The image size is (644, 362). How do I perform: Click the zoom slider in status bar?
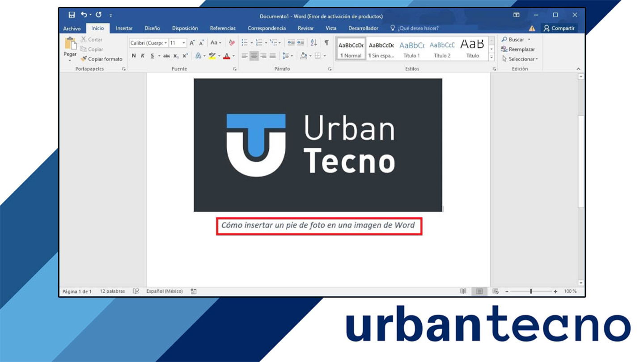tap(531, 291)
